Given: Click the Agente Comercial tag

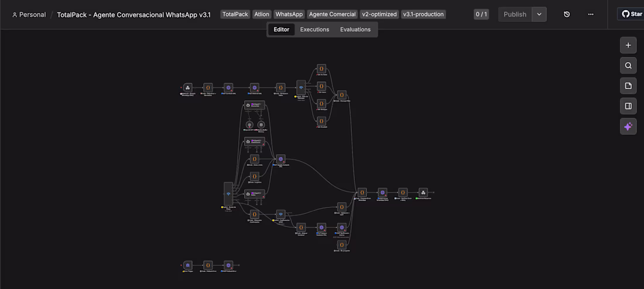Looking at the screenshot, I should pyautogui.click(x=333, y=15).
